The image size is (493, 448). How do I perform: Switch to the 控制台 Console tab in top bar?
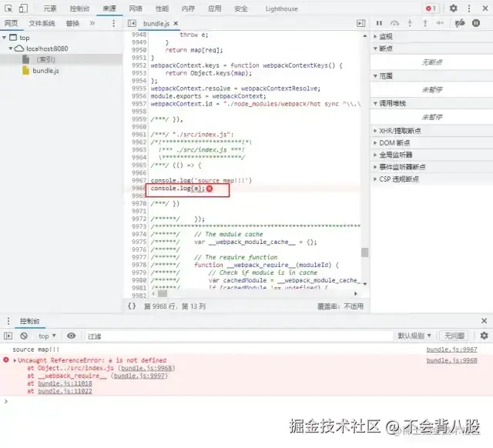[79, 8]
